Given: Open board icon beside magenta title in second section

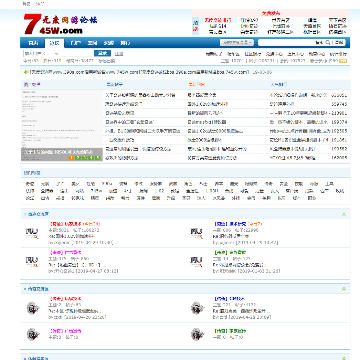Looking at the screenshot, I should coord(33,334).
